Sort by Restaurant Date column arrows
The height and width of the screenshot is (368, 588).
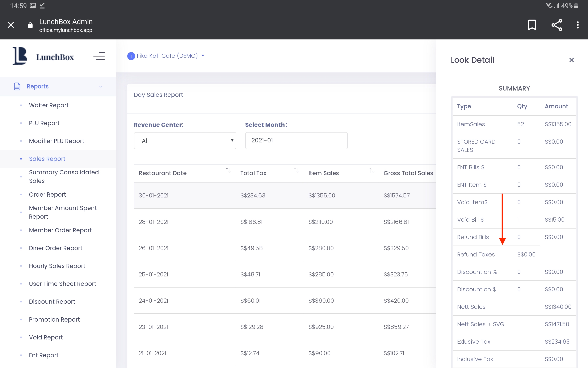(228, 171)
